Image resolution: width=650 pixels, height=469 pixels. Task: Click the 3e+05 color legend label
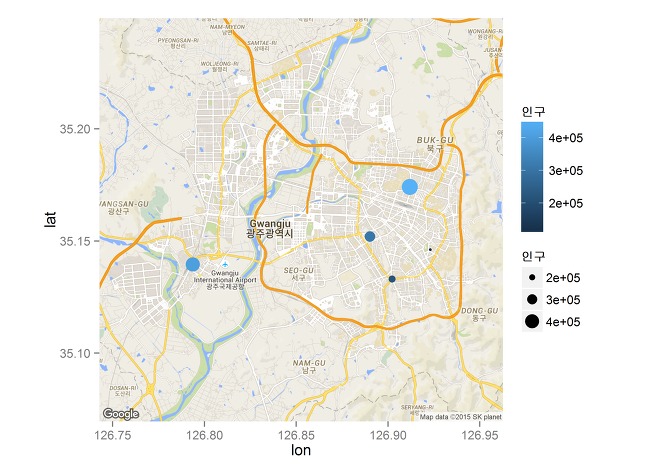[x=565, y=170]
